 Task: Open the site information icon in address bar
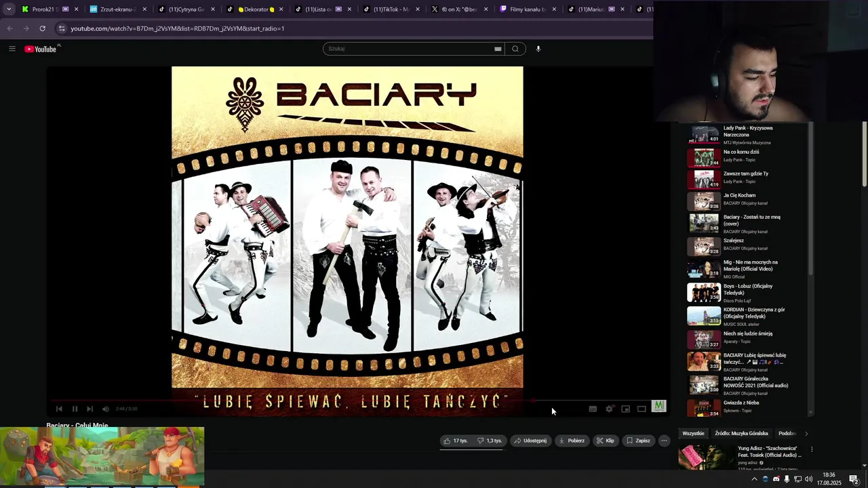[62, 28]
